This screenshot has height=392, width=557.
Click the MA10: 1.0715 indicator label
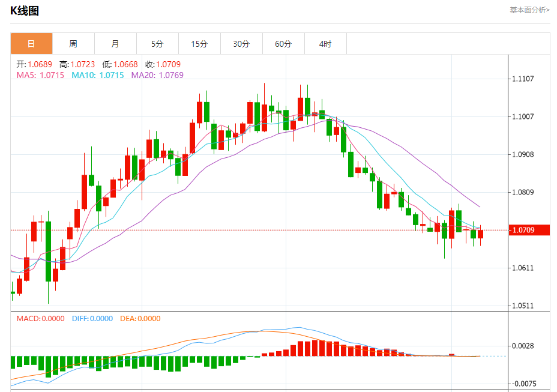[x=98, y=75]
